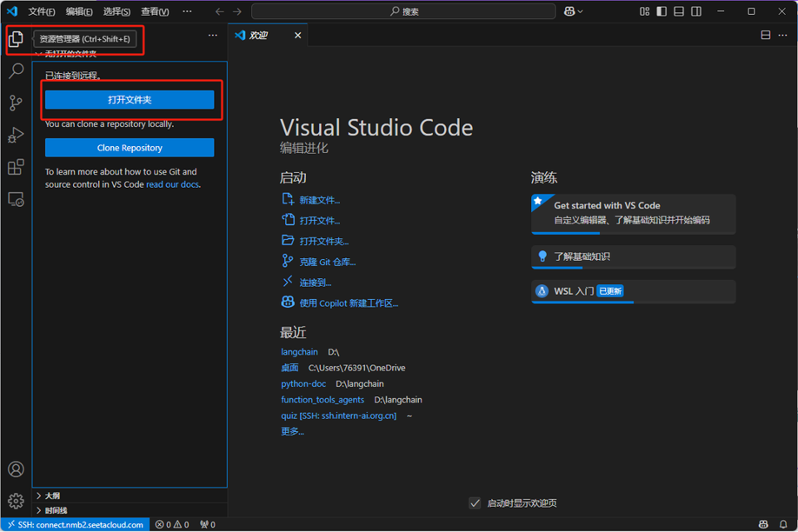Collapse the 无打开的文件夹 section
798x532 pixels.
130,54
